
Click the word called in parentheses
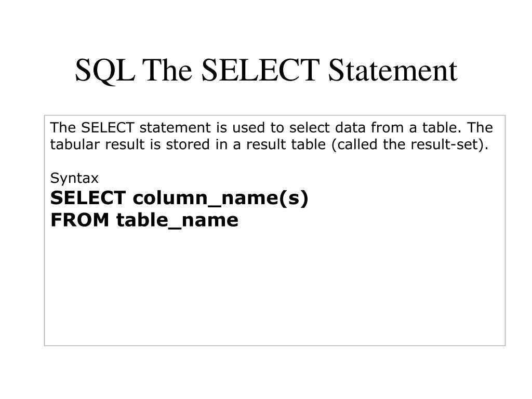357,144
